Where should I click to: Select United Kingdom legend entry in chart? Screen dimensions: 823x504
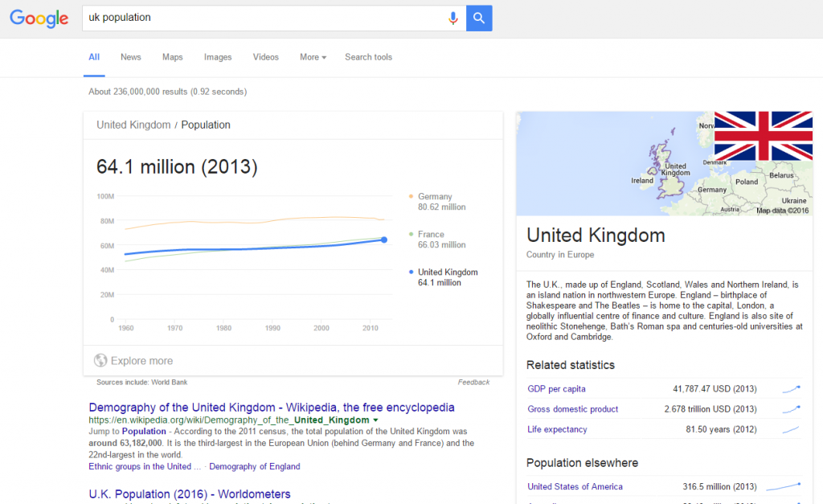tap(444, 277)
